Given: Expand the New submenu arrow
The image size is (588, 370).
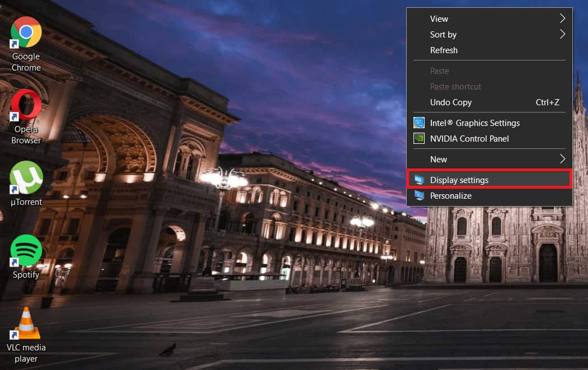Looking at the screenshot, I should (x=562, y=159).
